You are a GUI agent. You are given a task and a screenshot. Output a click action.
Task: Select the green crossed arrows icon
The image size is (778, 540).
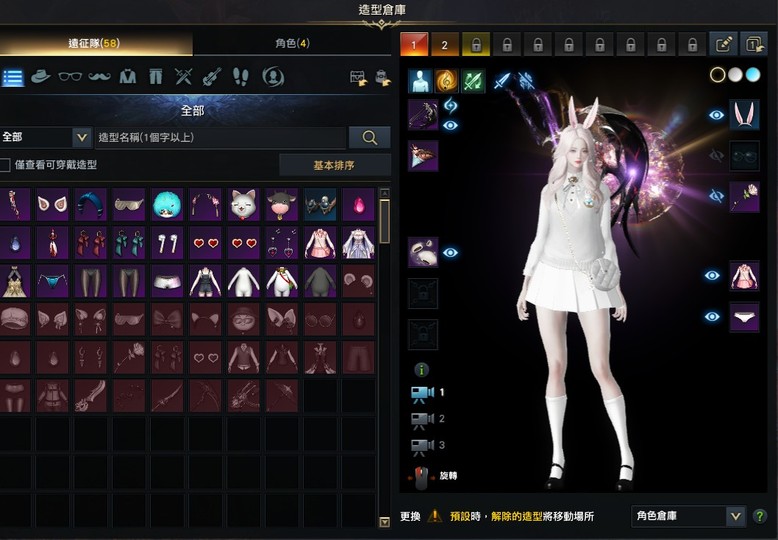pos(473,81)
